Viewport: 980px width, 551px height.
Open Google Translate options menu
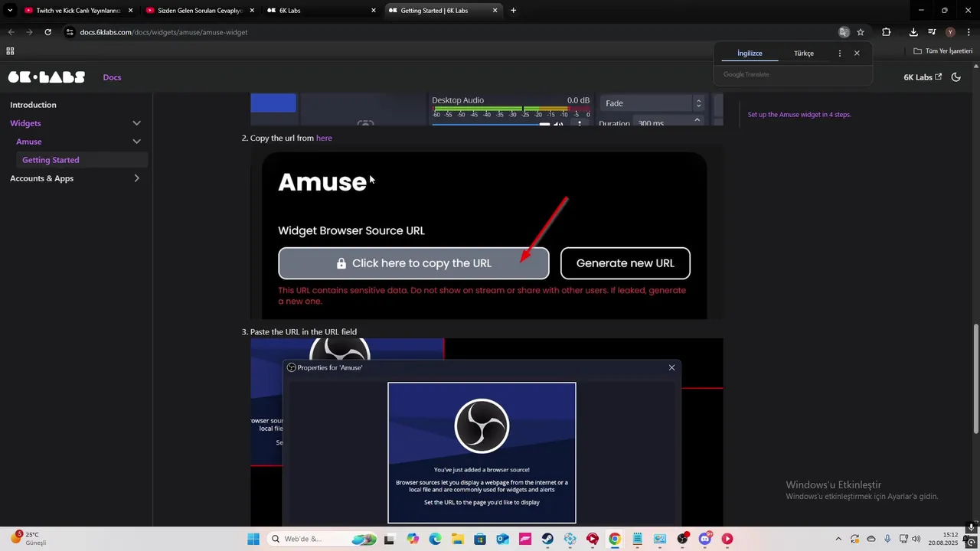pos(840,54)
